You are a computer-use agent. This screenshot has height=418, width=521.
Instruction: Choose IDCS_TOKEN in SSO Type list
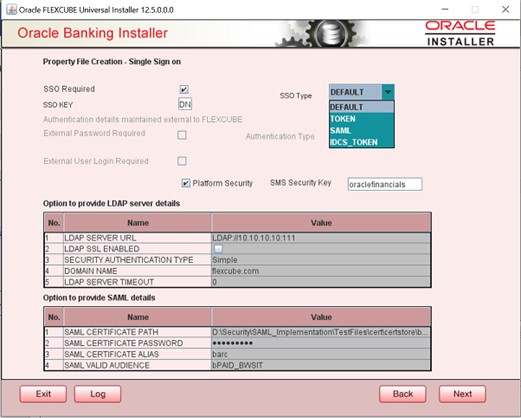362,142
